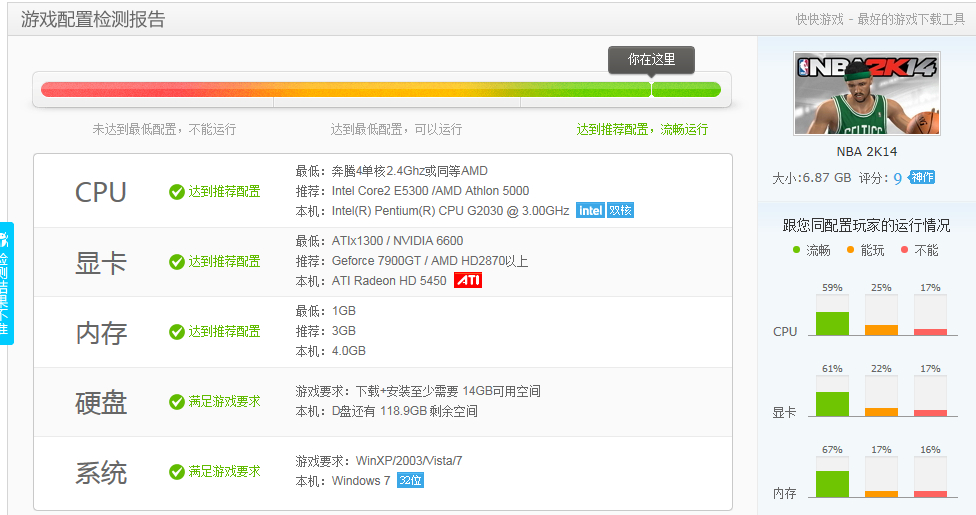Click the ATI Radeon HD 5450 text

(389, 281)
